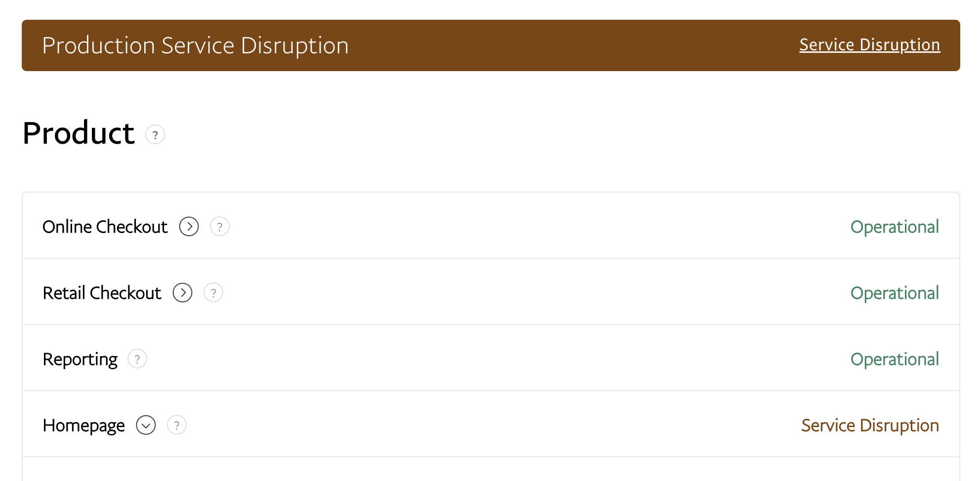The image size is (980, 481).
Task: Click the Online Checkout component name
Action: (105, 227)
